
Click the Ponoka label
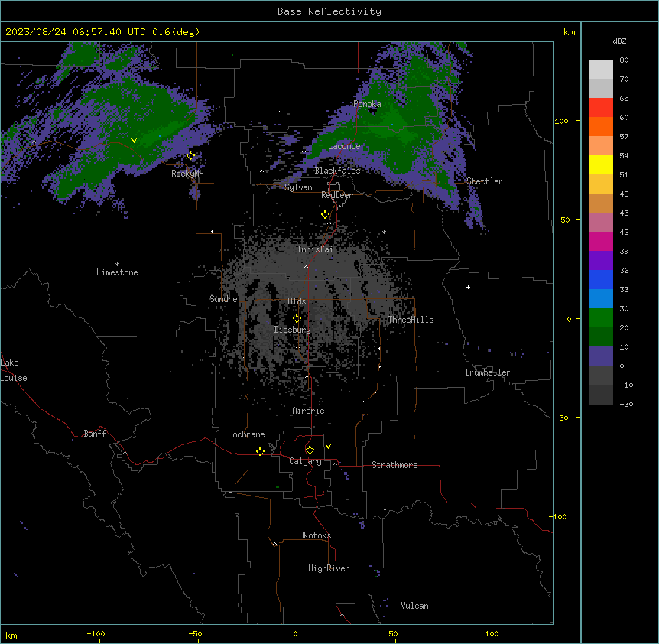point(367,104)
